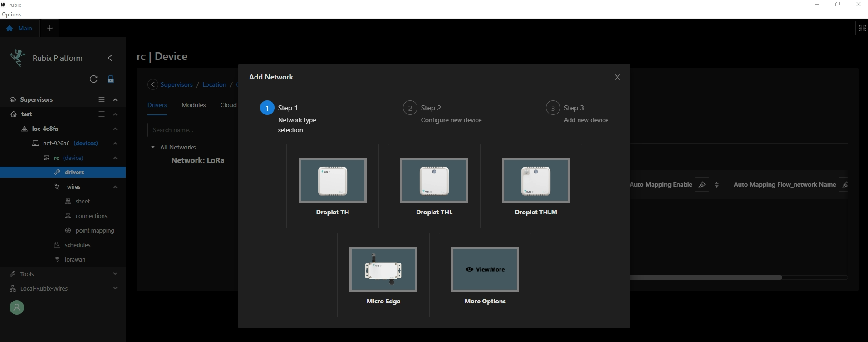The width and height of the screenshot is (868, 342).
Task: Open the Supervisors list menu icon
Action: pos(102,99)
